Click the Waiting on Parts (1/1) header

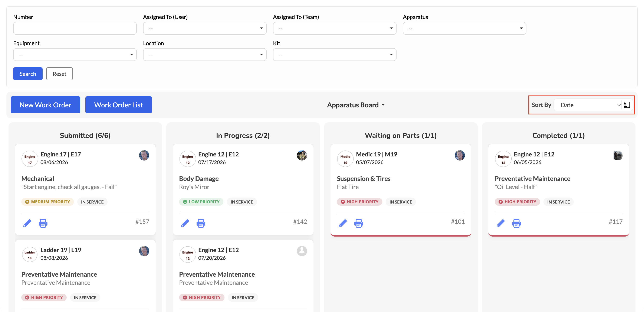[x=401, y=135]
